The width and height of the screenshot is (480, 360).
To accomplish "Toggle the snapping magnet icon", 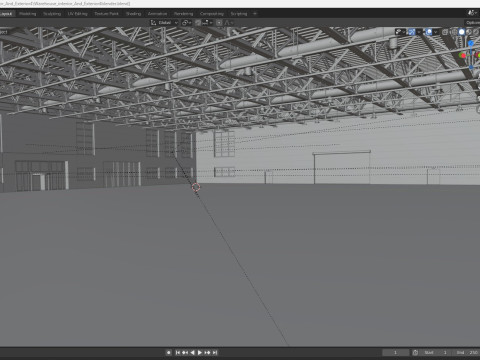I will point(198,23).
